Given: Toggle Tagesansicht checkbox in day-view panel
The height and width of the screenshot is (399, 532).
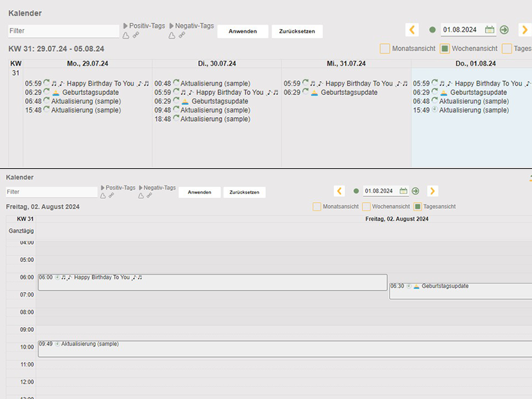Looking at the screenshot, I should coord(418,207).
